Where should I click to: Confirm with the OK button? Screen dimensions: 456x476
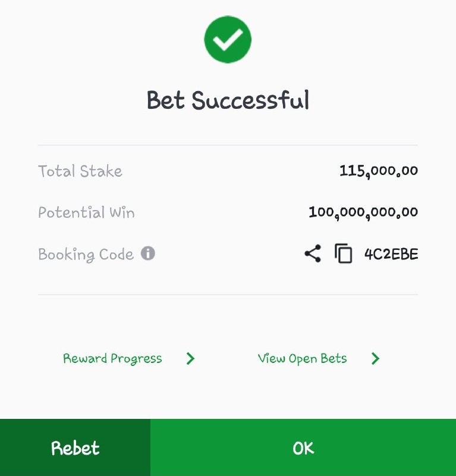click(x=303, y=447)
